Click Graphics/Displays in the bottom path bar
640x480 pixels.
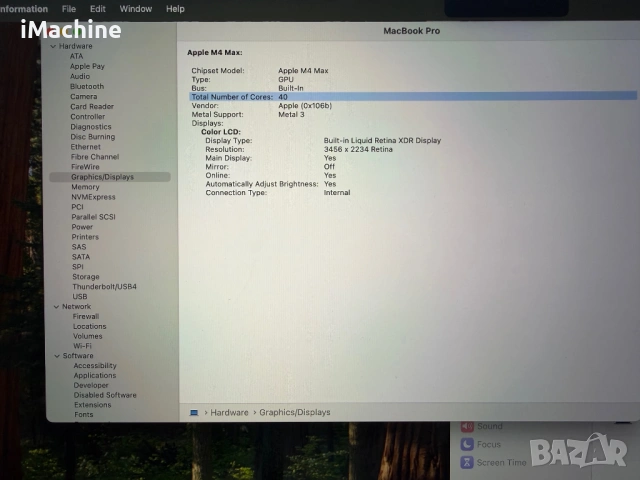tap(295, 412)
